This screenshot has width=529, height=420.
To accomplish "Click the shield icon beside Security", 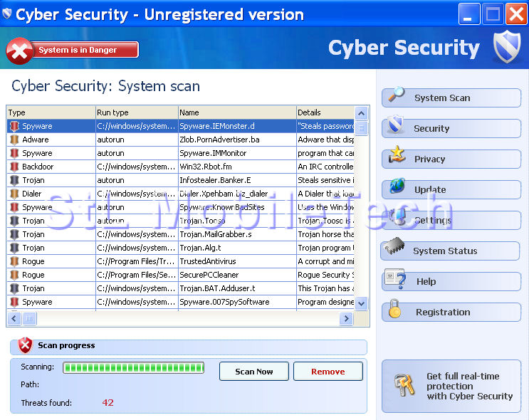I will [x=396, y=127].
